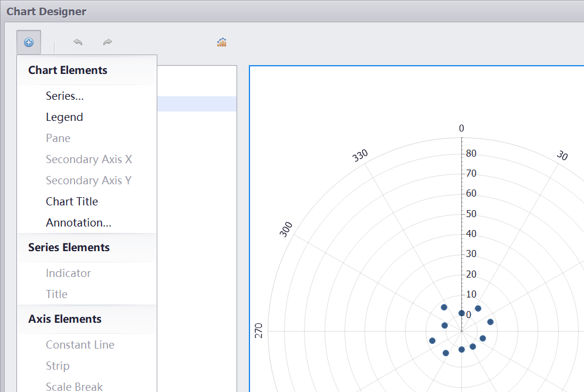Click the Chart Designer window title
Viewport: 584px width, 392px height.
pyautogui.click(x=46, y=12)
